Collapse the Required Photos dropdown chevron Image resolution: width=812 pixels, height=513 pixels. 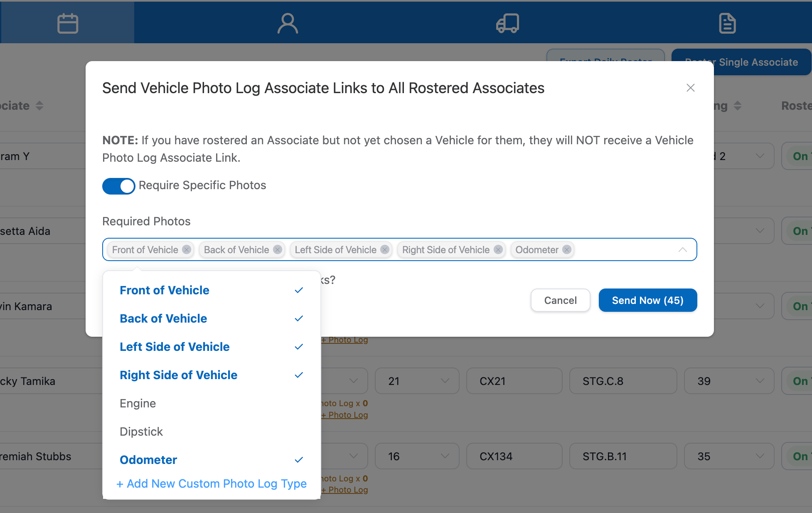coord(682,249)
